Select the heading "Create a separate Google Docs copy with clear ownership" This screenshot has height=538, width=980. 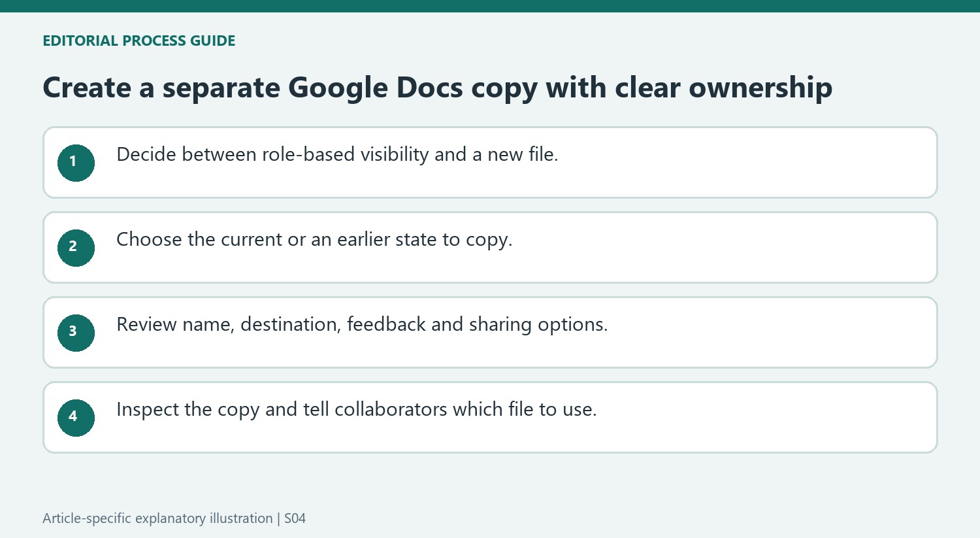(x=438, y=88)
